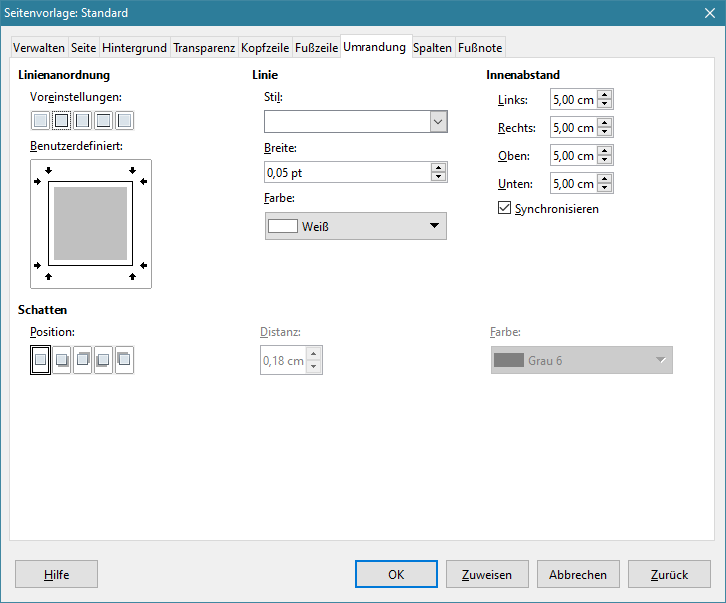Click the Zurück reset button
Image resolution: width=726 pixels, height=603 pixels.
669,574
